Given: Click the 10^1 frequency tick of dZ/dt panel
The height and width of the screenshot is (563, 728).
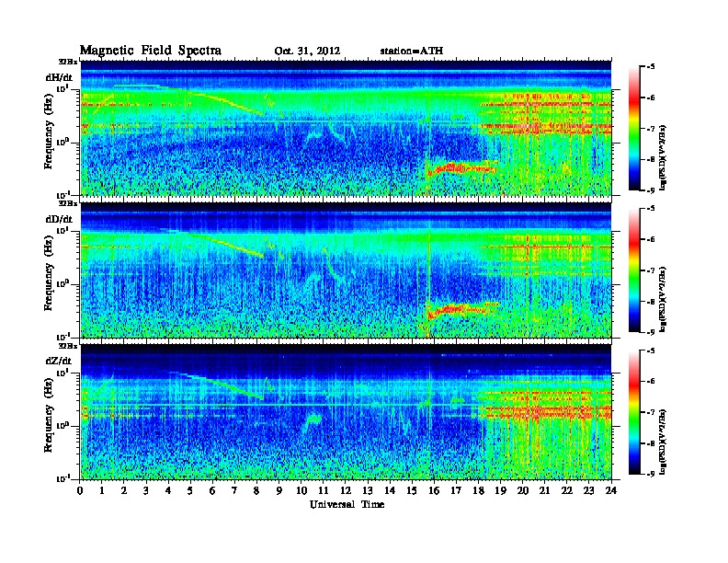Looking at the screenshot, I should click(63, 373).
